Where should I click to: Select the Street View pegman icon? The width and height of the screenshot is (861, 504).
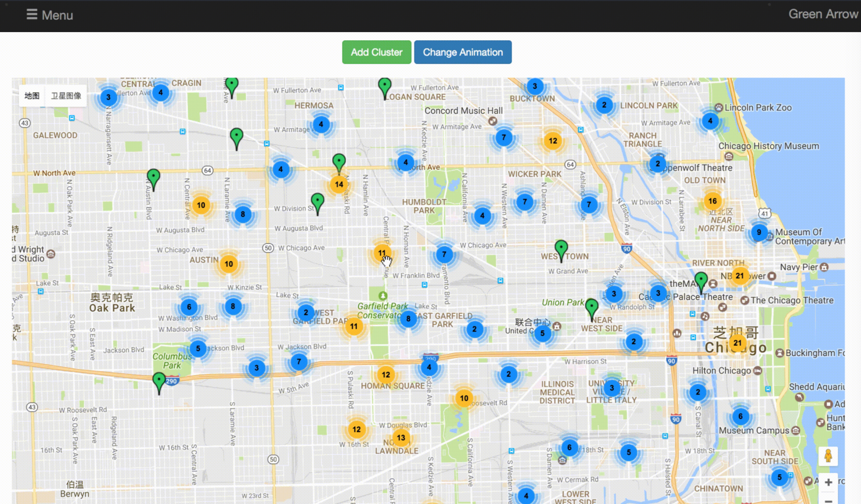828,456
